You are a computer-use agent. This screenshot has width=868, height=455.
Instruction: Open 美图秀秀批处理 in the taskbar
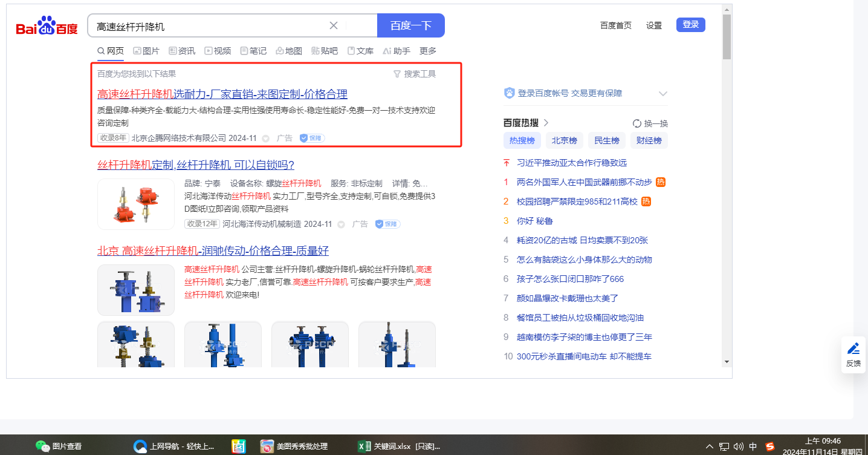[x=294, y=447]
